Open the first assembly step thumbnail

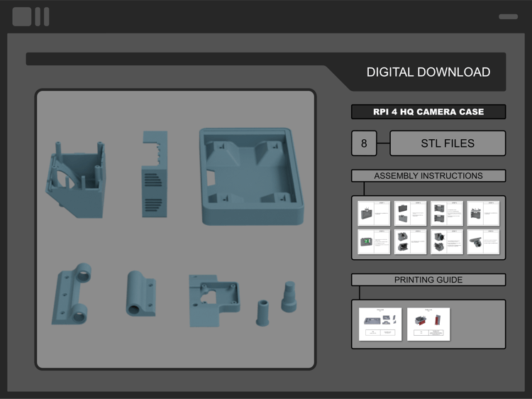[x=374, y=213]
